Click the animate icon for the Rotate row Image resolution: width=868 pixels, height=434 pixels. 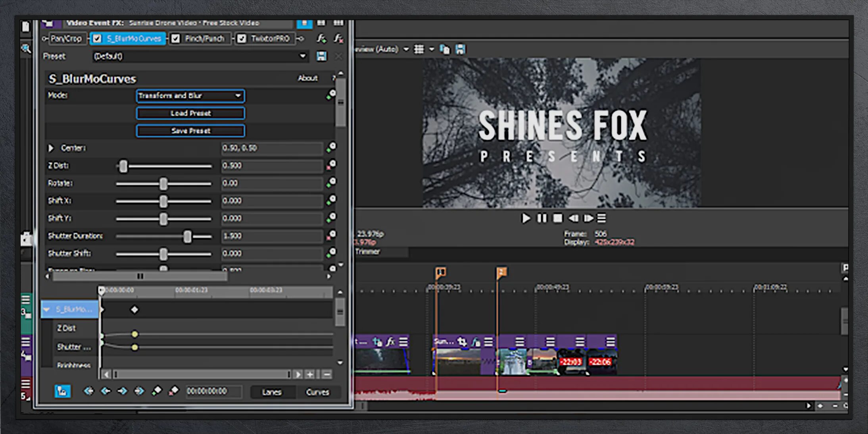click(x=331, y=183)
